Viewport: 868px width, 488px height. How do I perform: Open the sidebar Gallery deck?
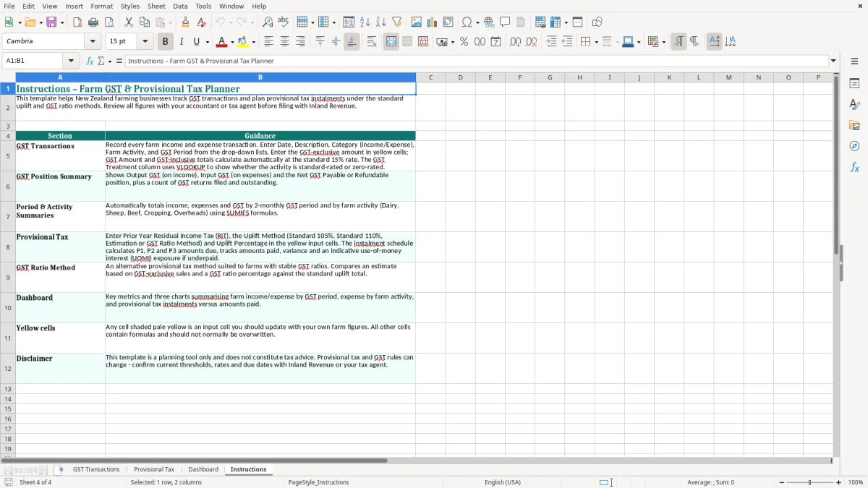tap(854, 126)
